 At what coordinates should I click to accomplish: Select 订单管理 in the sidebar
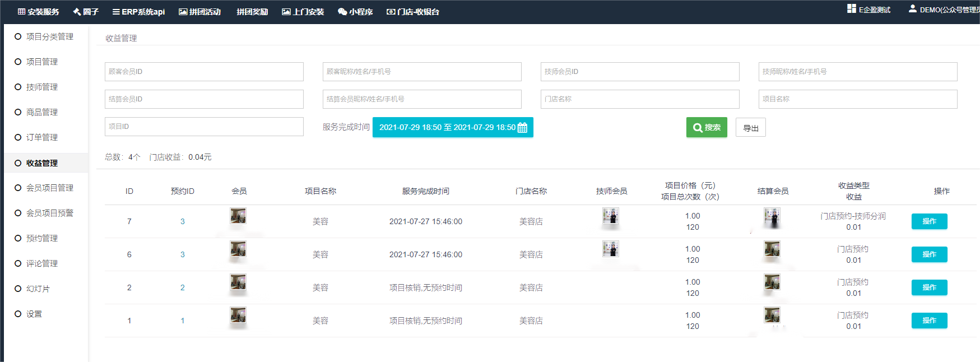coord(42,137)
